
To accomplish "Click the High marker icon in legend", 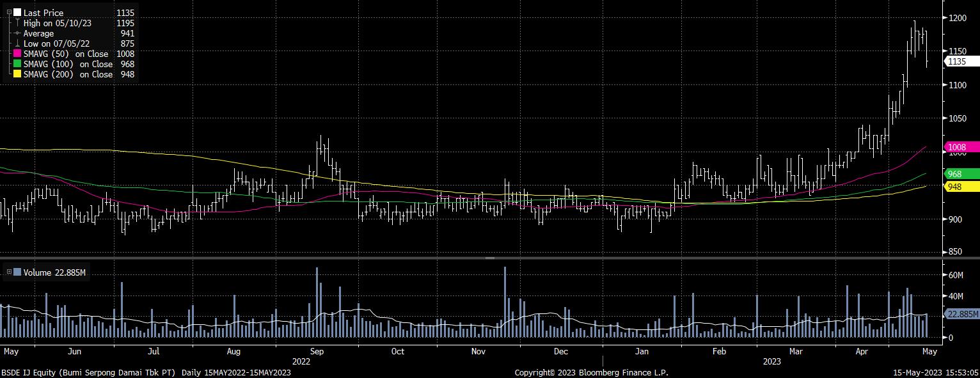I will pyautogui.click(x=17, y=23).
